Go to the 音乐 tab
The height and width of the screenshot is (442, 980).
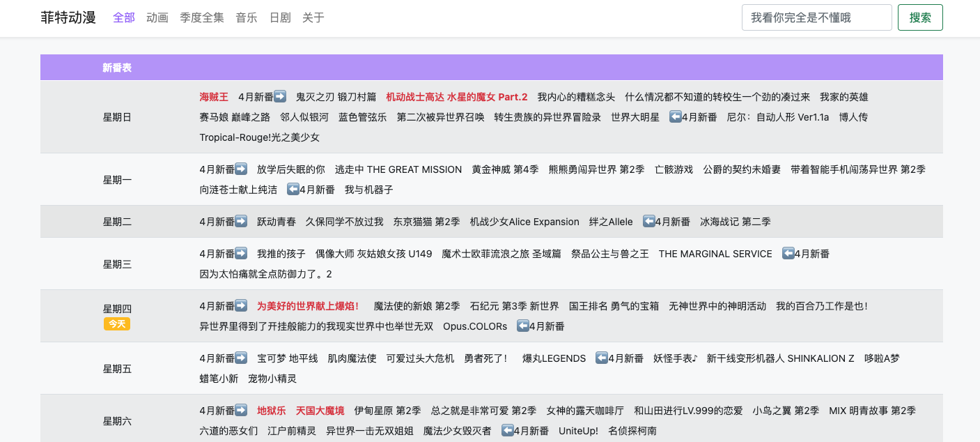tap(247, 17)
